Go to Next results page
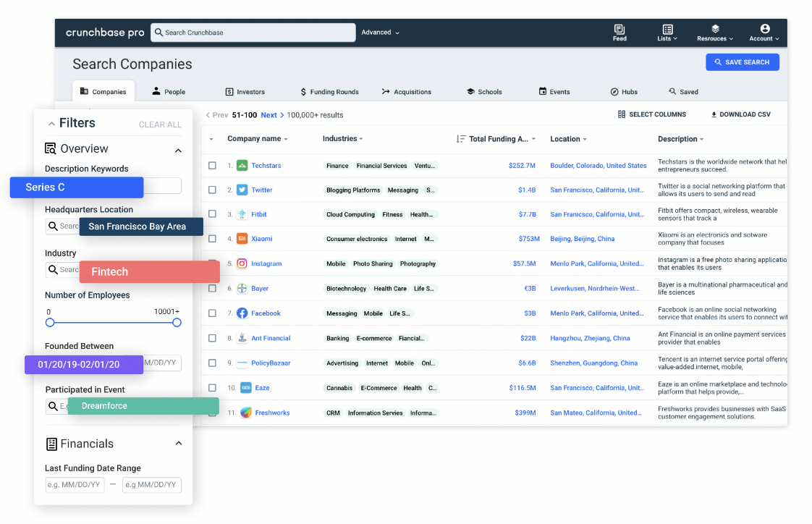 coord(272,115)
